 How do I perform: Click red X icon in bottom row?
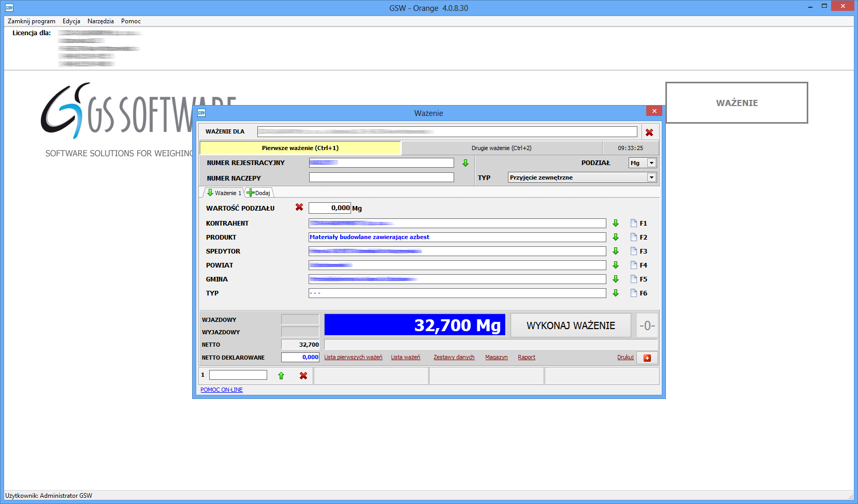point(303,376)
